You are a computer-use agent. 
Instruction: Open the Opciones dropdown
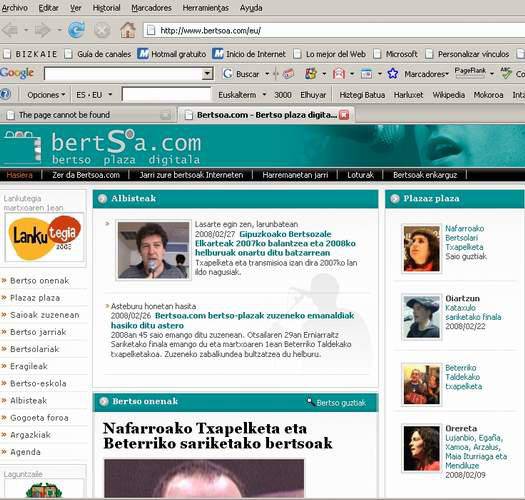click(46, 95)
